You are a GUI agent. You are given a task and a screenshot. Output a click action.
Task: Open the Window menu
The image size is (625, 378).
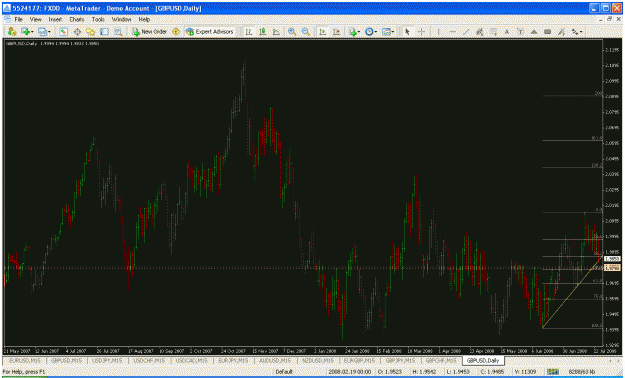121,19
